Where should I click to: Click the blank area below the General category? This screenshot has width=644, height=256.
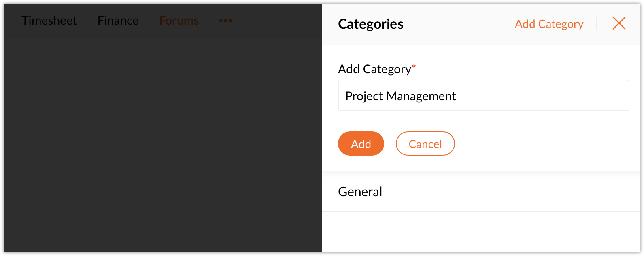(480, 233)
